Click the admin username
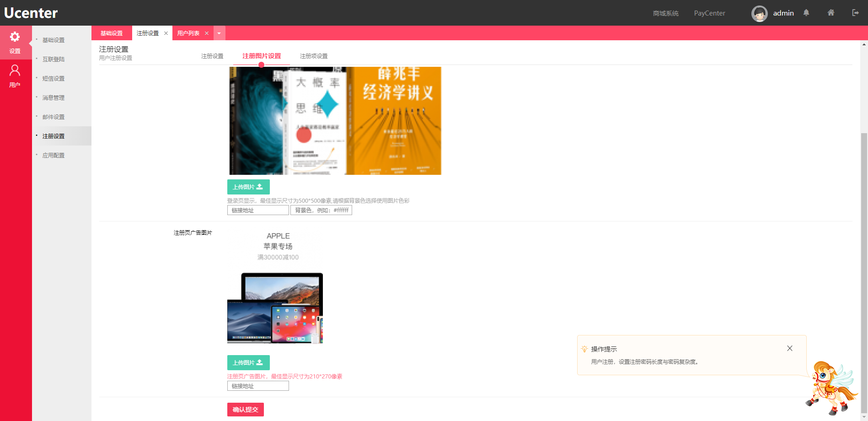The image size is (868, 421). click(783, 13)
